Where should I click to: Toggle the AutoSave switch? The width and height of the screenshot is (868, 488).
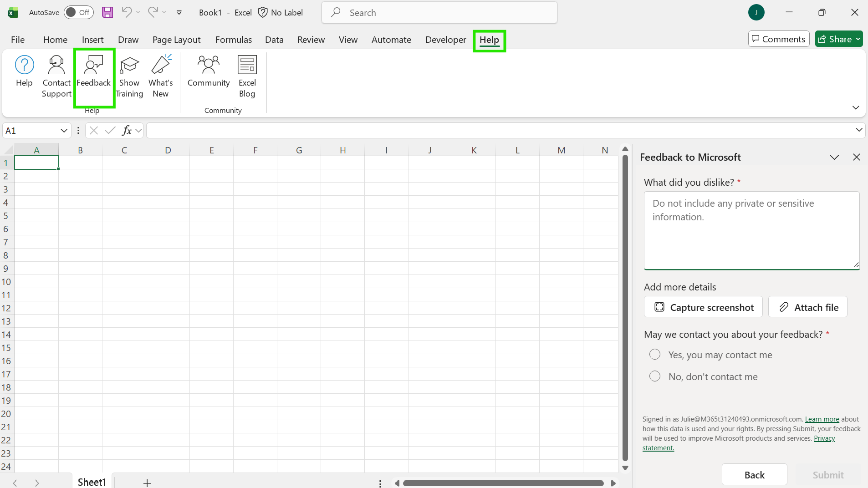click(78, 12)
